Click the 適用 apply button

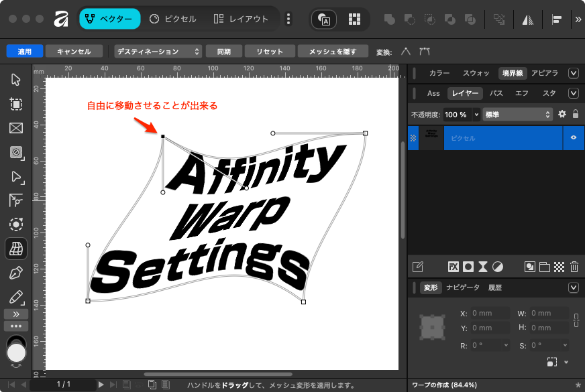(25, 51)
